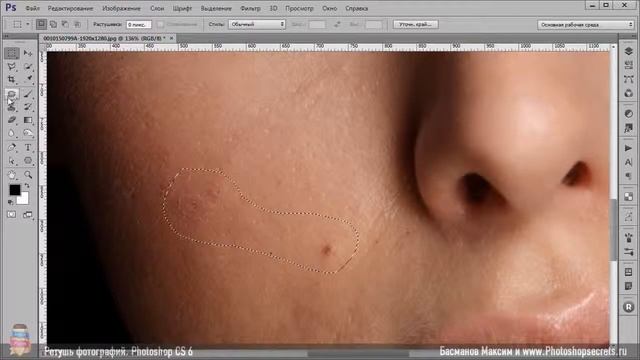The image size is (640, 360).
Task: Open the Справка menu
Action: [x=356, y=8]
